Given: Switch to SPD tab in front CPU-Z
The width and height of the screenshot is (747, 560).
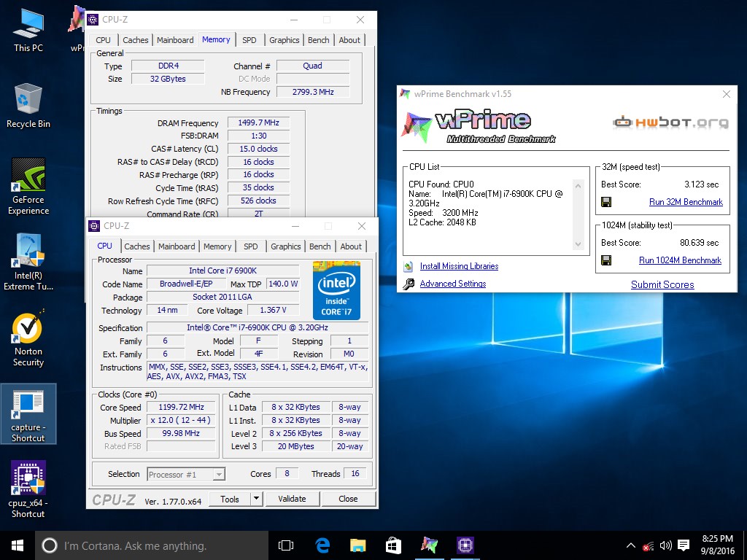Looking at the screenshot, I should point(251,246).
